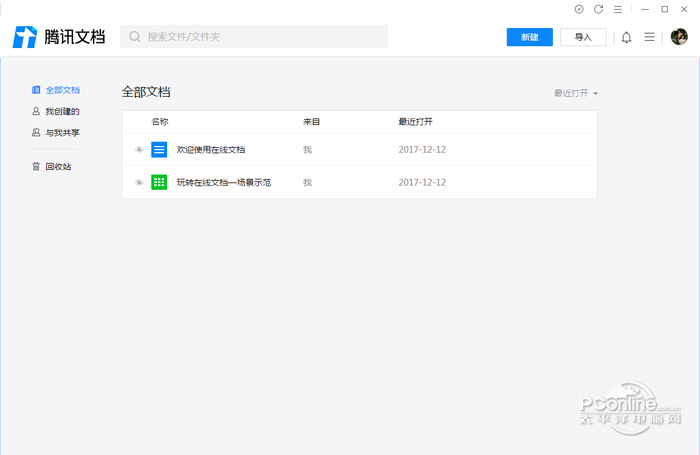Open the notification bell
The width and height of the screenshot is (700, 455).
pos(626,37)
